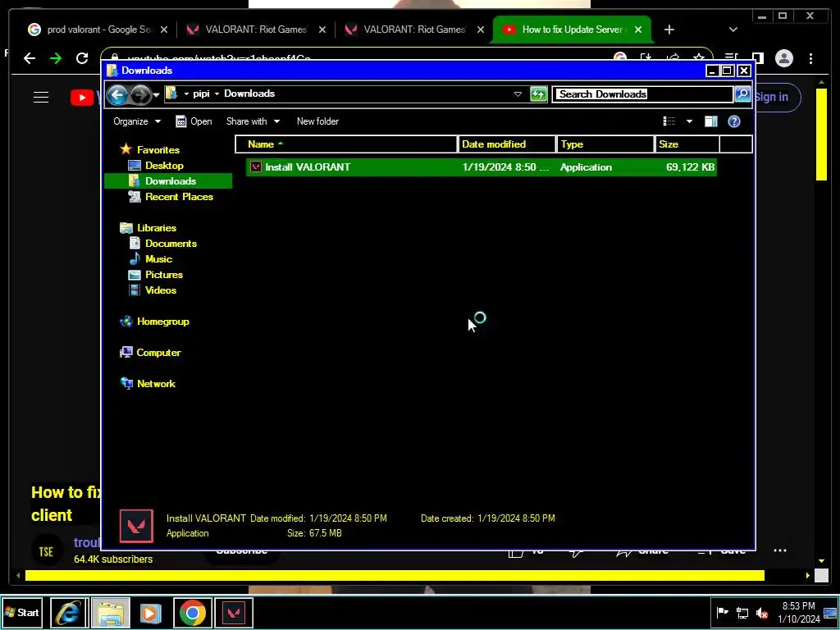The image size is (840, 630).
Task: Click Chrome's back arrow
Action: coord(30,58)
